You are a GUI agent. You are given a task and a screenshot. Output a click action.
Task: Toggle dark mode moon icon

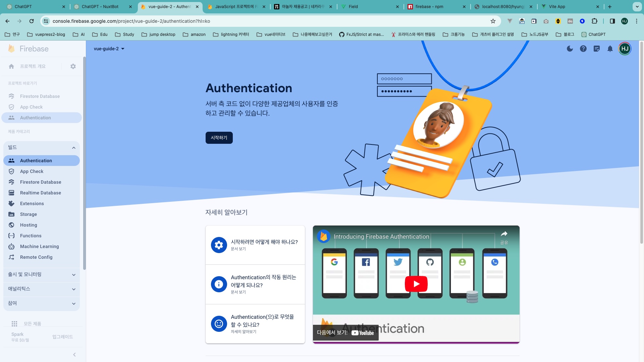[x=570, y=49]
